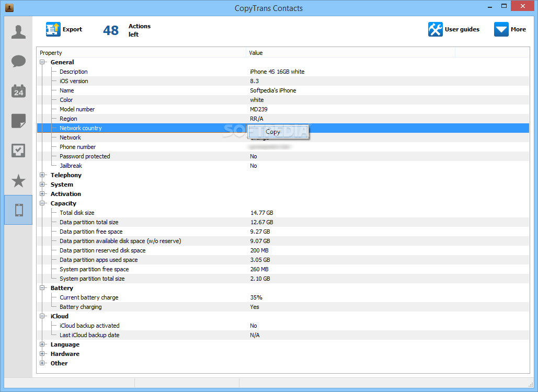Select the device info phone icon
Screen dimensions: 538x392
(x=18, y=210)
